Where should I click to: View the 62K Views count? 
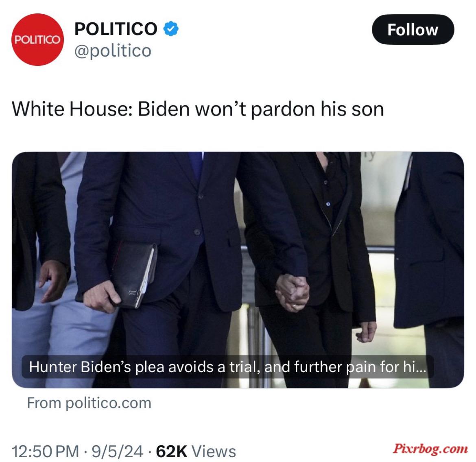coord(196,451)
